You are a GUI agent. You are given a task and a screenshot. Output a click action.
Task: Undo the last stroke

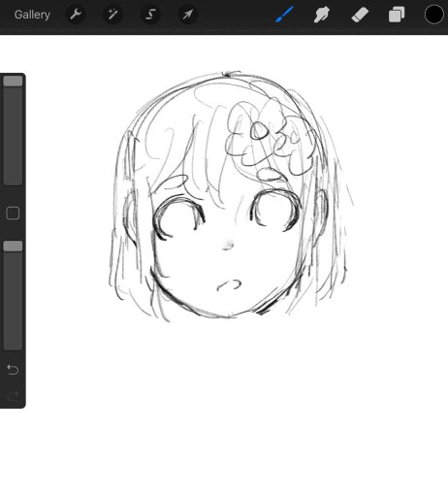click(13, 369)
